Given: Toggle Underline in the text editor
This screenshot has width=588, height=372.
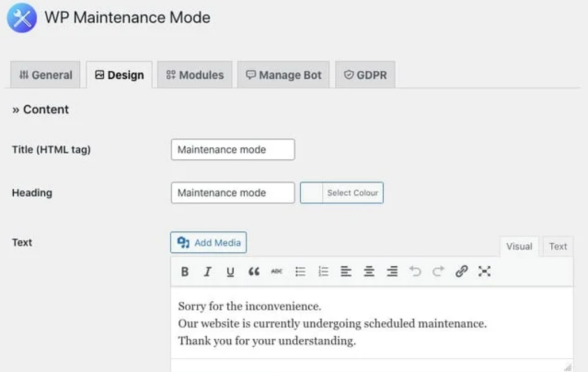Looking at the screenshot, I should tap(230, 271).
